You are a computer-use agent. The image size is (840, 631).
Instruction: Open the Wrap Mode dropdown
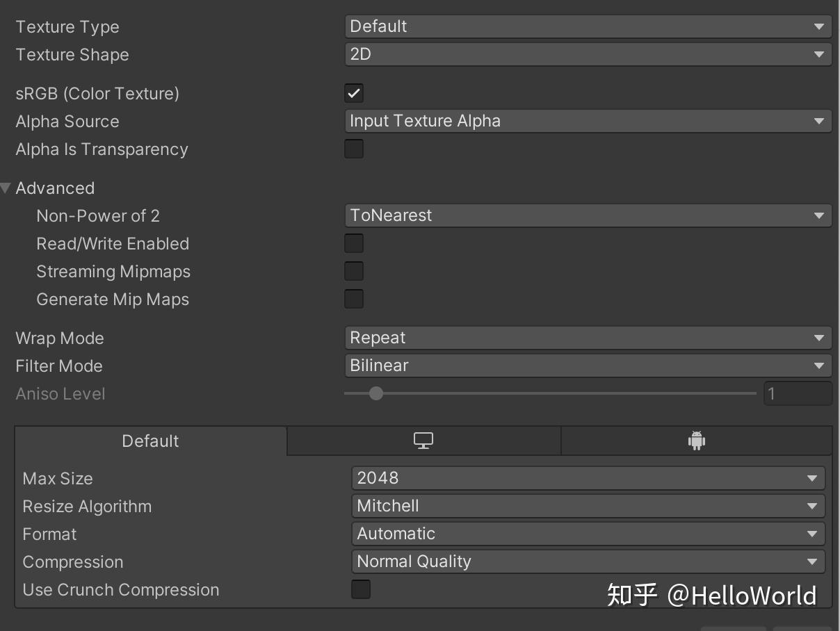[588, 338]
